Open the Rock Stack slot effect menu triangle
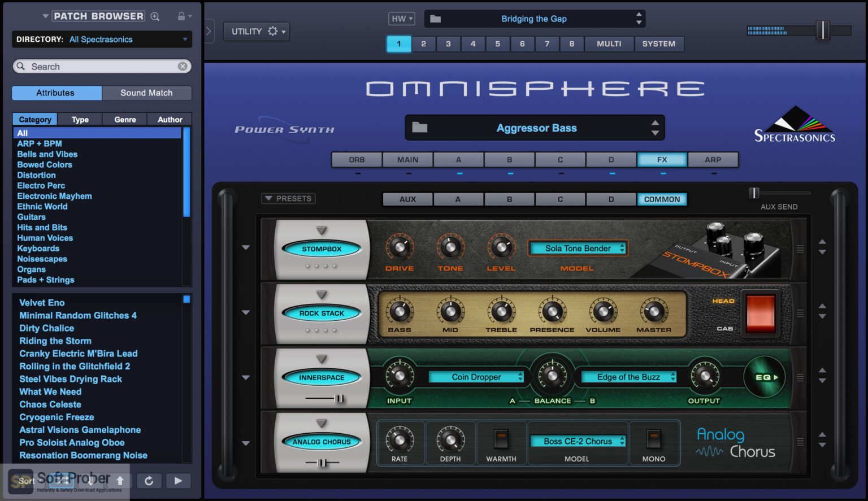The height and width of the screenshot is (501, 868). click(x=322, y=294)
